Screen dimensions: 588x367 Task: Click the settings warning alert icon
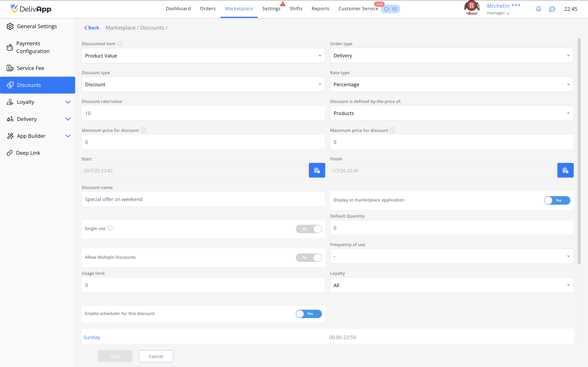click(283, 4)
